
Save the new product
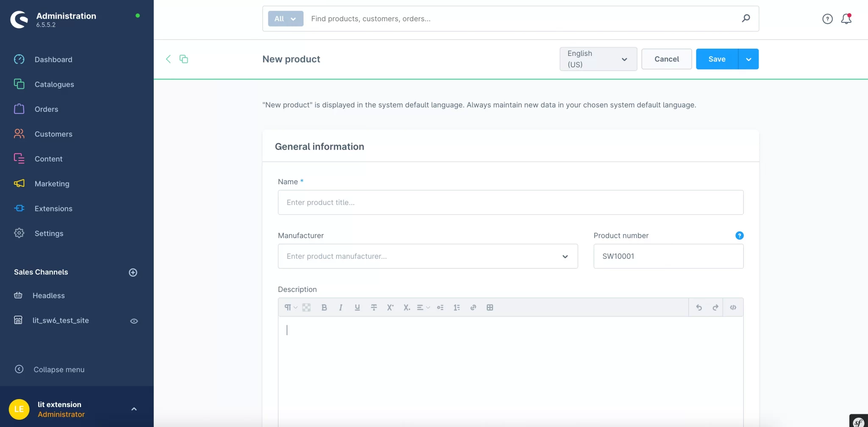click(717, 59)
